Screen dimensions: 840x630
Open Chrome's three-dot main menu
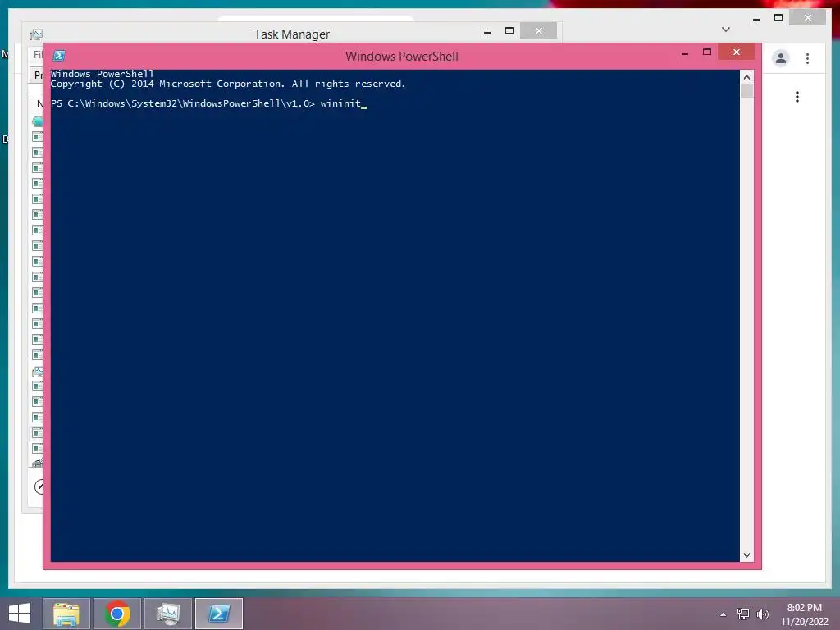point(807,58)
